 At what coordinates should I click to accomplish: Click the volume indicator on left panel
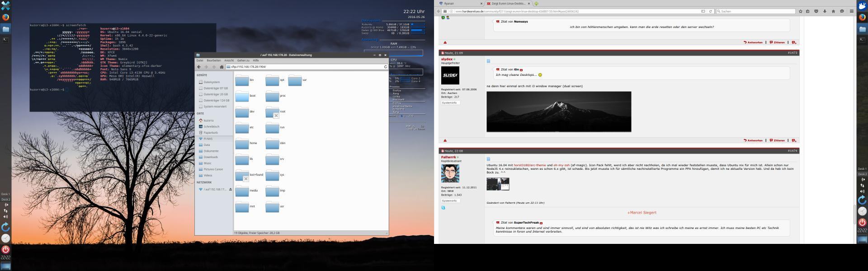(x=5, y=216)
